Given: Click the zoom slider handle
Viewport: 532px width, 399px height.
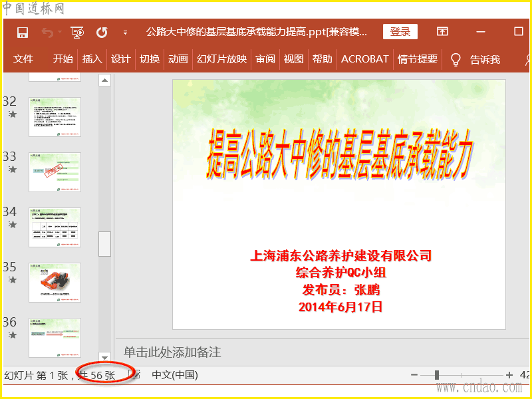Looking at the screenshot, I should (437, 375).
